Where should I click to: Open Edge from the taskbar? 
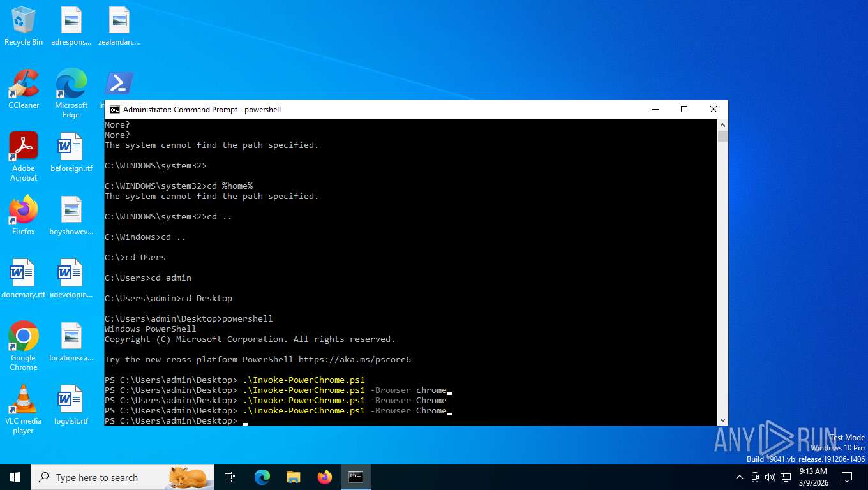262,477
